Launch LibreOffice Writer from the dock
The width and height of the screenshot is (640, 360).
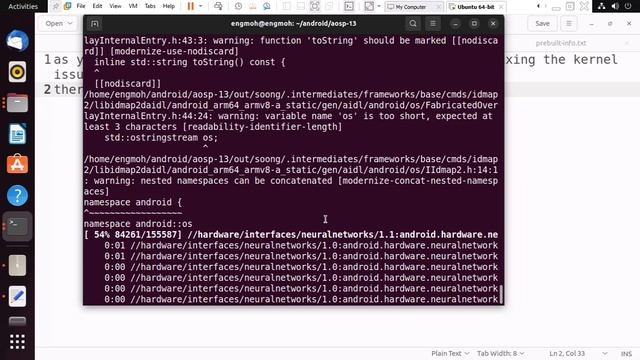point(17,133)
